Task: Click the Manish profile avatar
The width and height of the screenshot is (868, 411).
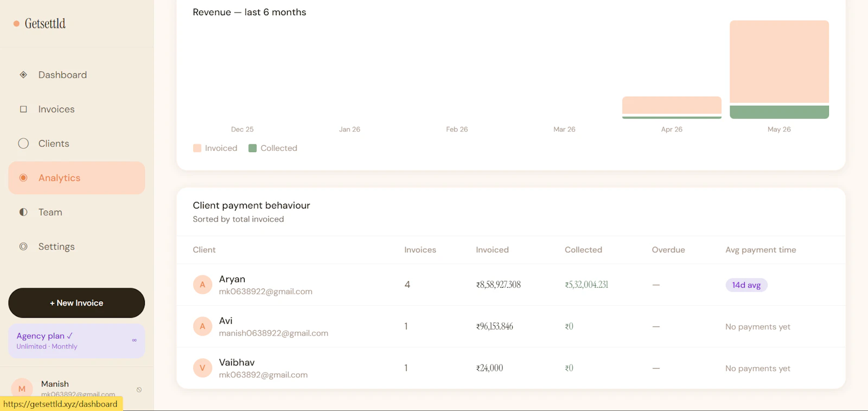Action: (x=22, y=389)
